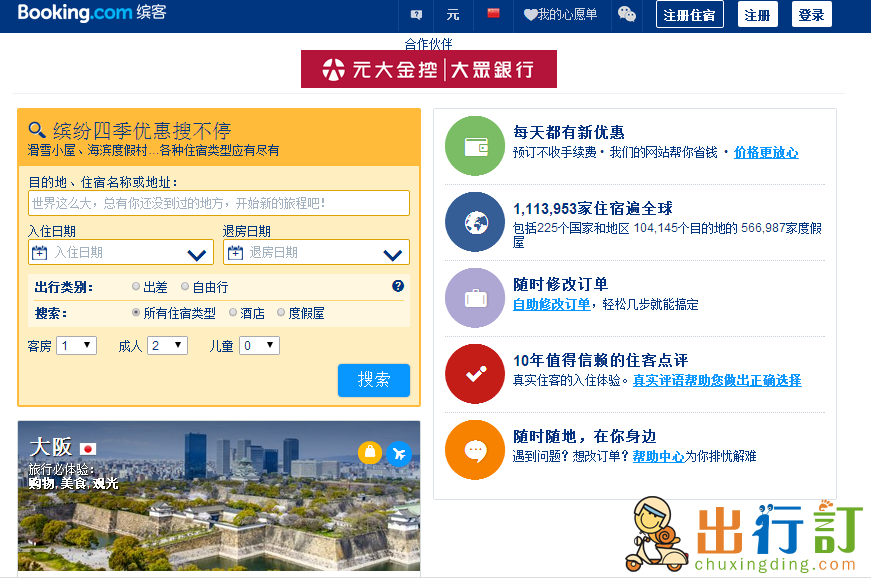
Task: Open 我的心愿单 wishlist
Action: (x=560, y=14)
